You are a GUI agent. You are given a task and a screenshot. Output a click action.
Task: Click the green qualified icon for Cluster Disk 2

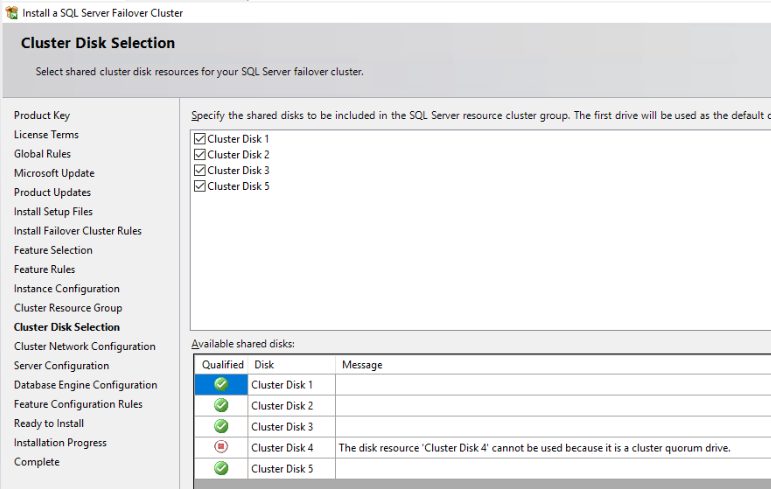click(221, 405)
